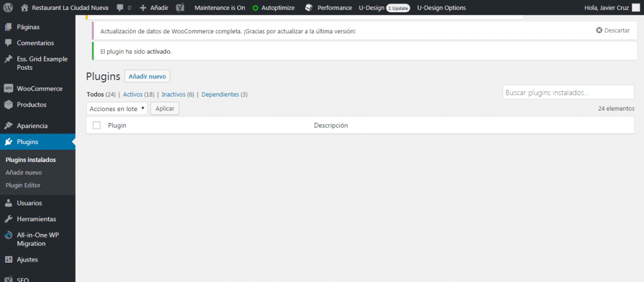
Task: Open the WordPress logo menu
Action: click(9, 8)
